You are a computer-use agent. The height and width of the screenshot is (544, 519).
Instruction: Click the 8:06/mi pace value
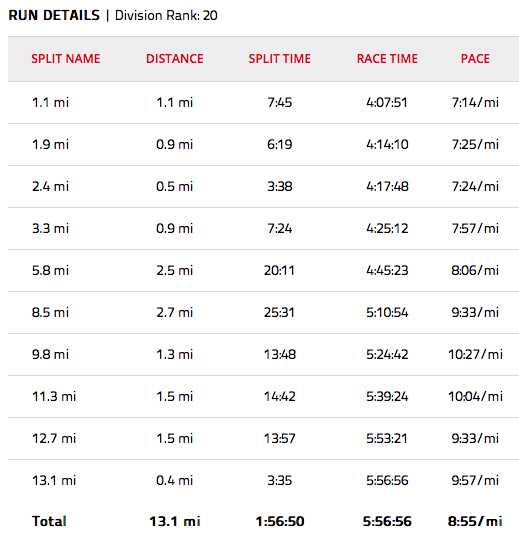[x=475, y=271]
